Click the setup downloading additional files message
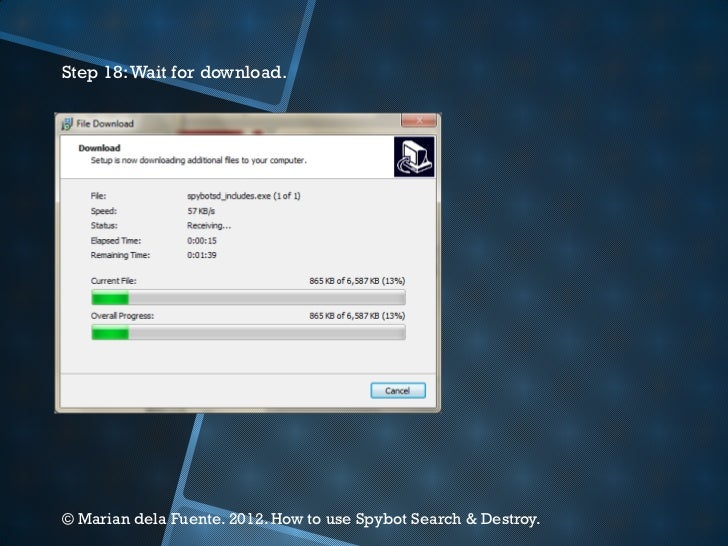 [x=199, y=160]
